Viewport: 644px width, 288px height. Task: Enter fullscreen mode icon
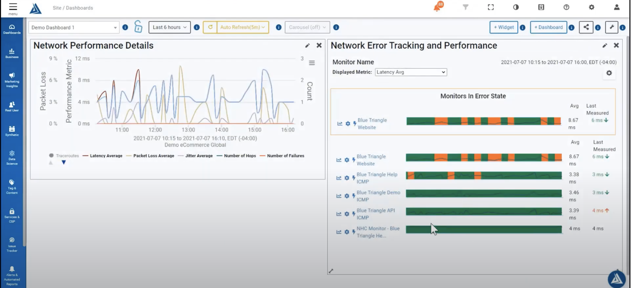(x=491, y=7)
